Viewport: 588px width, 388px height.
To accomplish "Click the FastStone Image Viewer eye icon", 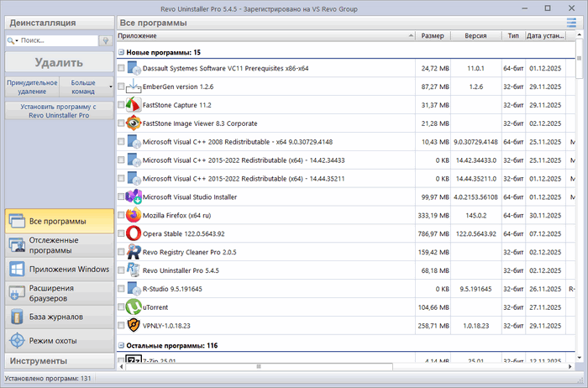I will [x=134, y=123].
